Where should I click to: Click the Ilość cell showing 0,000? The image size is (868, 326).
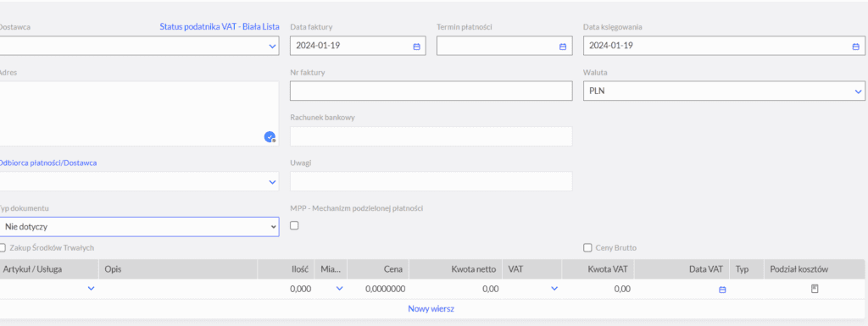click(x=287, y=289)
